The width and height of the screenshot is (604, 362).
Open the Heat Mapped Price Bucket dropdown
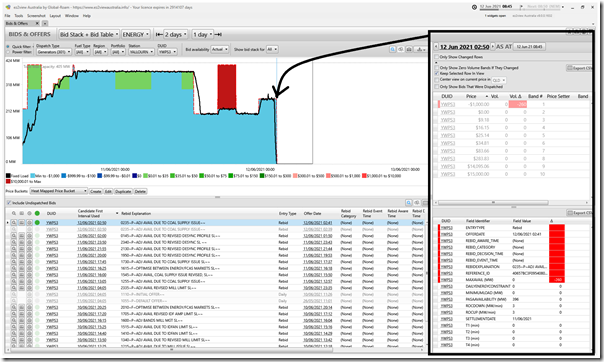click(59, 191)
